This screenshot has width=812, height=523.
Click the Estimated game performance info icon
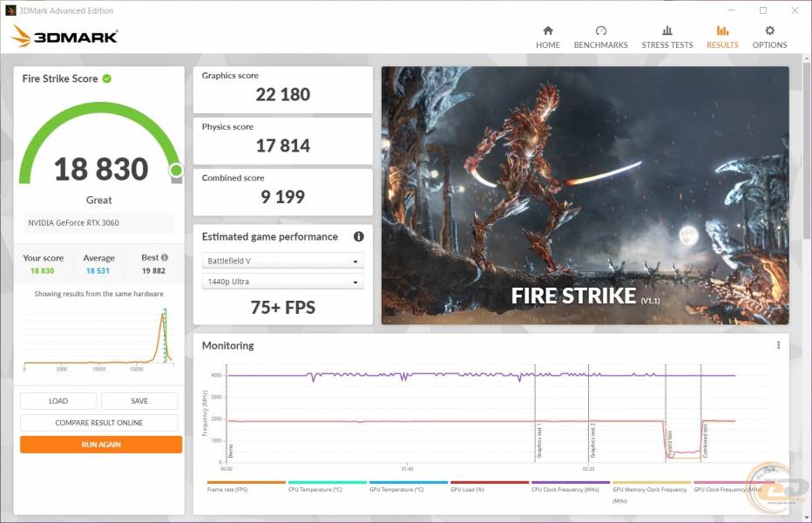pyautogui.click(x=358, y=236)
